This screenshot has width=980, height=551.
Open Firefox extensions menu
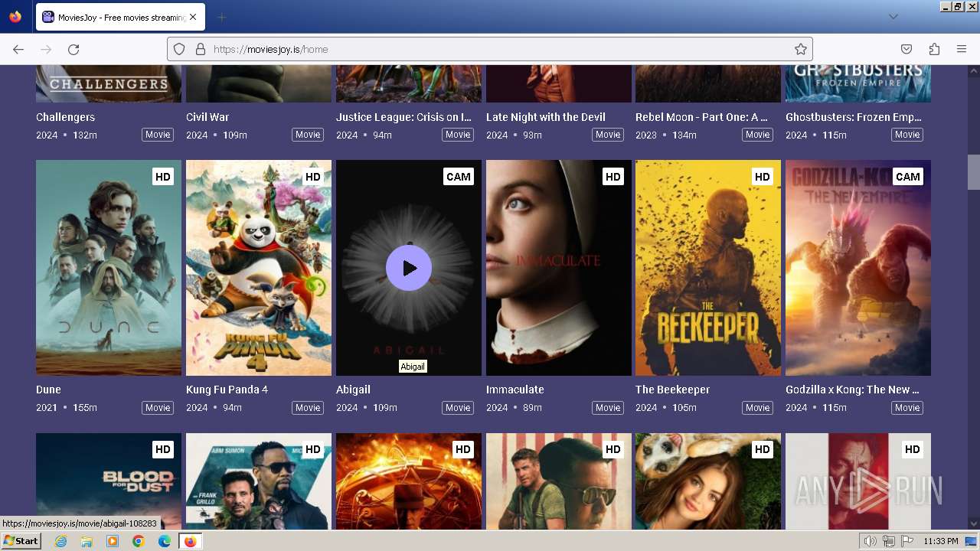[934, 49]
